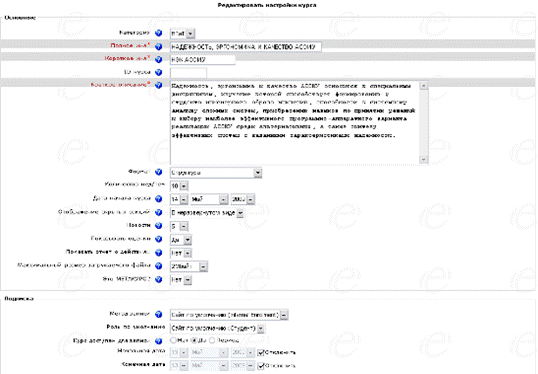Open help icon beside Полное имя
Screen dimensions: 538x374
point(159,46)
